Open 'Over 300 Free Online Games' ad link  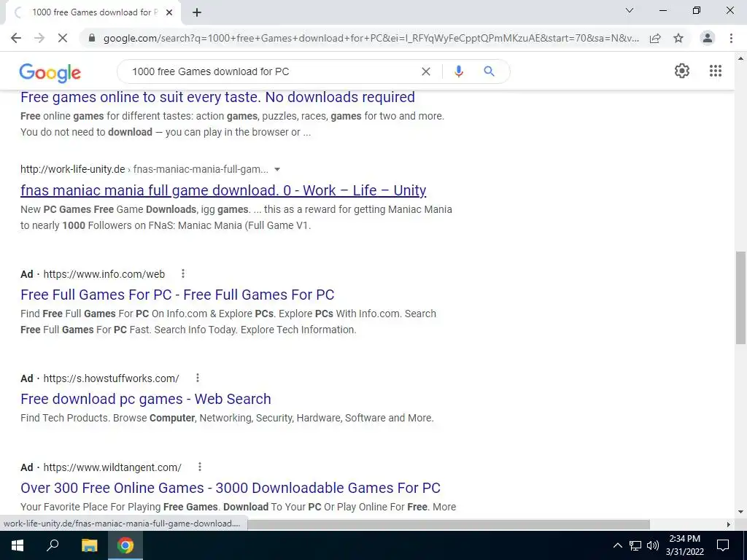point(231,488)
